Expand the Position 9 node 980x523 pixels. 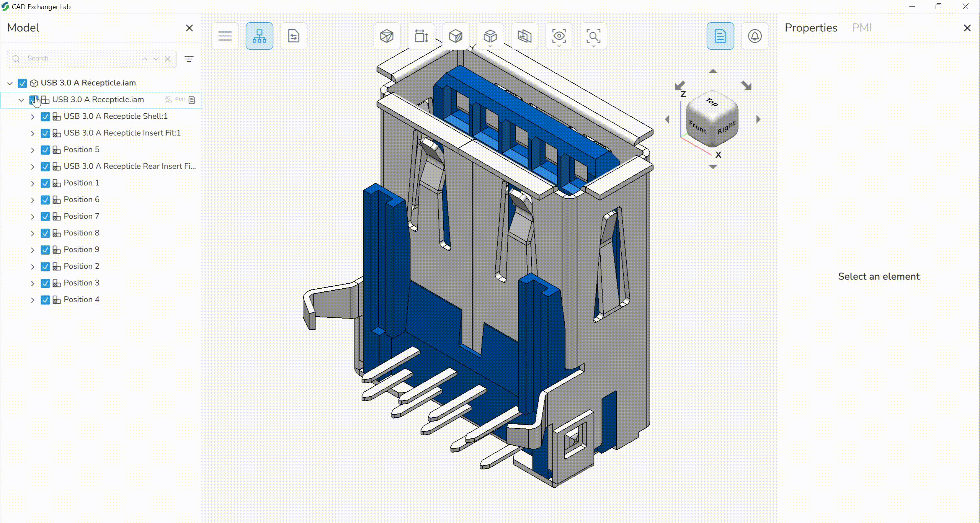click(x=33, y=250)
